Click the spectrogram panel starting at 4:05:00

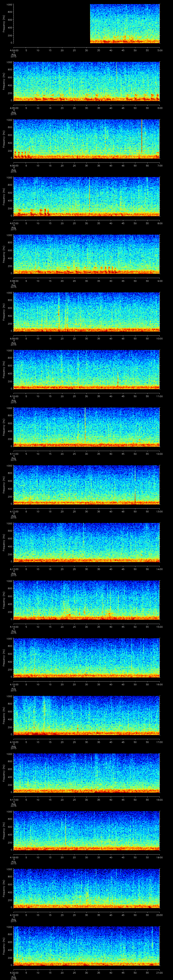[87, 81]
